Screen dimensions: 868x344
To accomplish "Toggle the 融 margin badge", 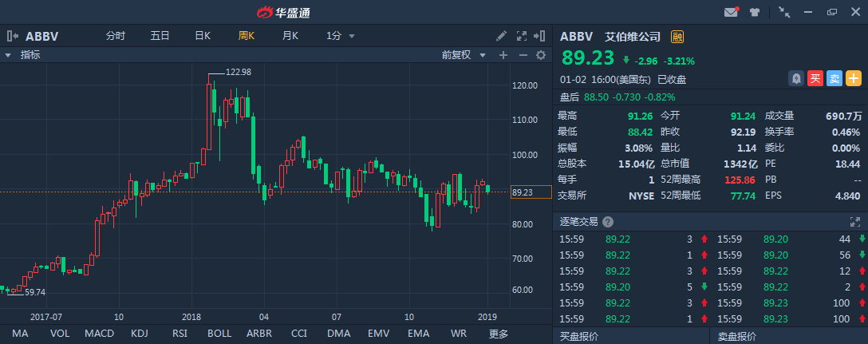I will point(678,37).
